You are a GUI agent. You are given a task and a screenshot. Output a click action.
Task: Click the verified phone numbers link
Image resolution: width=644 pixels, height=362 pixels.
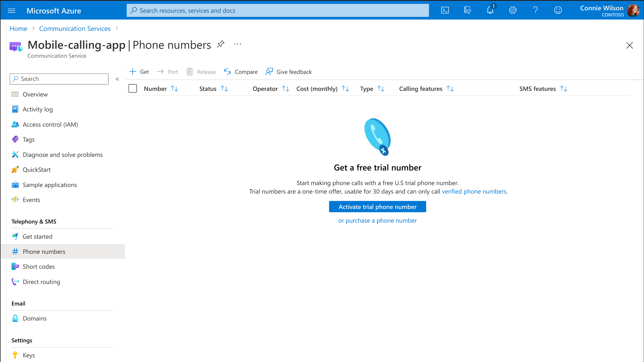tap(475, 191)
